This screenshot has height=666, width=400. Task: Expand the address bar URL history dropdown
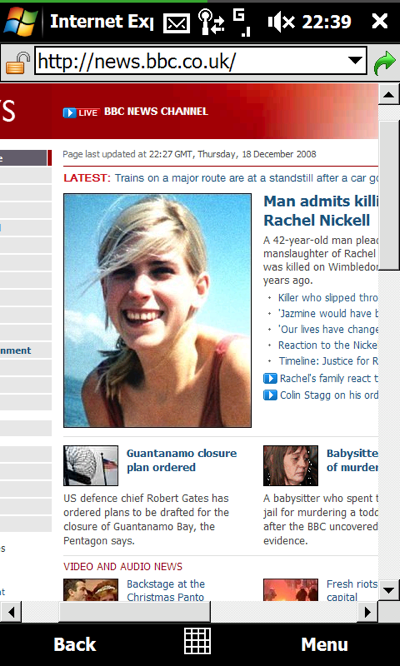pyautogui.click(x=355, y=60)
